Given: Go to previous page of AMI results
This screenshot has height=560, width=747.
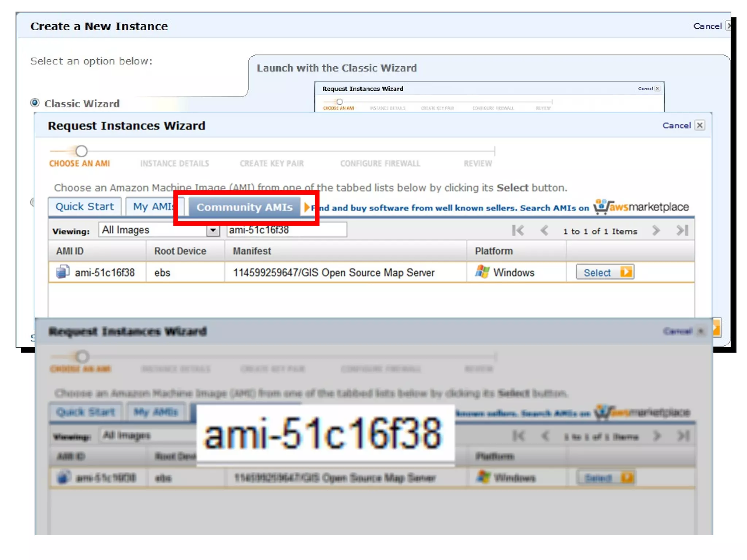Looking at the screenshot, I should tap(544, 230).
